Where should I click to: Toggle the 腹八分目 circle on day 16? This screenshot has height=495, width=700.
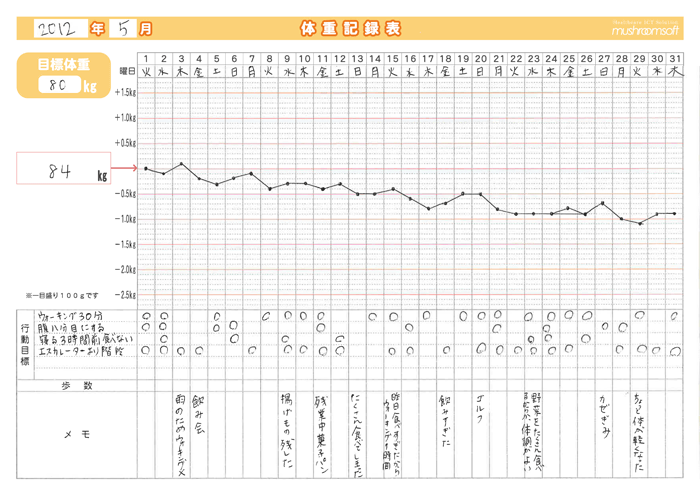click(409, 328)
